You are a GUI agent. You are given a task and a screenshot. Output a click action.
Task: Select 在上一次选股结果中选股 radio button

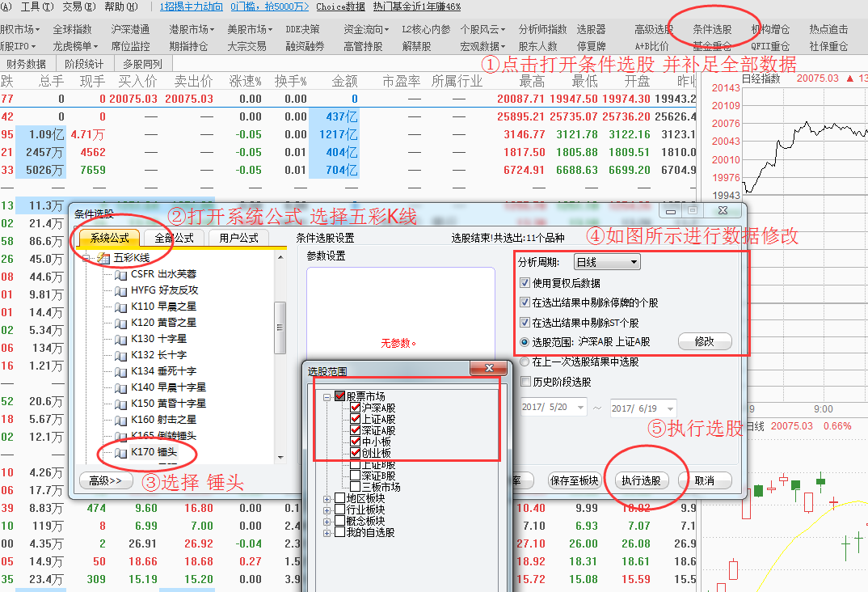point(525,362)
